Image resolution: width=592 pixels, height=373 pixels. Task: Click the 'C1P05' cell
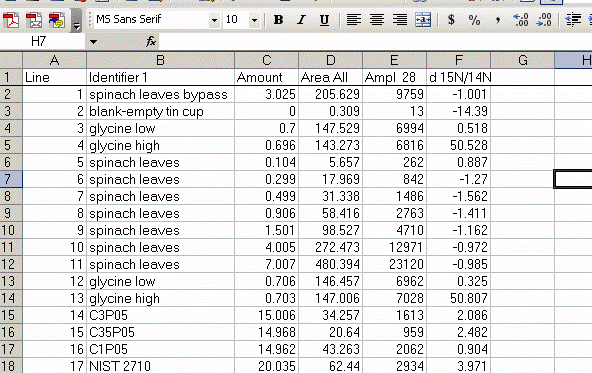click(x=160, y=349)
